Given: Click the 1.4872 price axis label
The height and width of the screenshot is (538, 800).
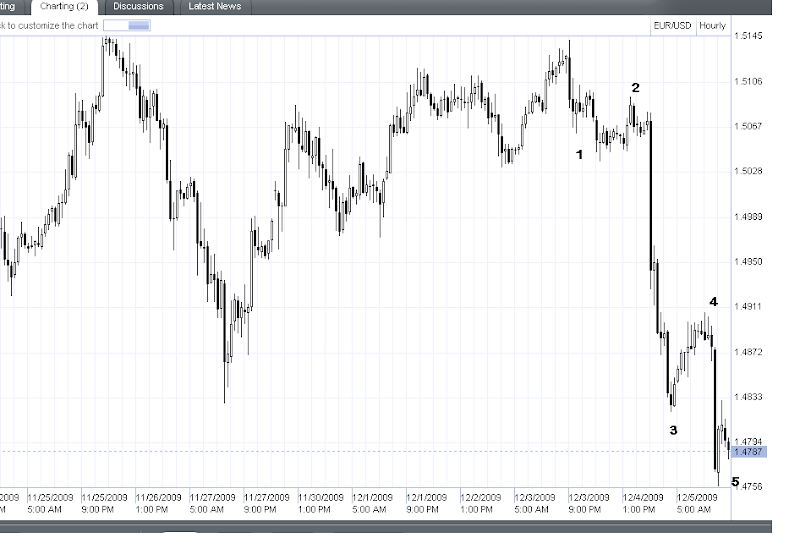Looking at the screenshot, I should pos(748,352).
